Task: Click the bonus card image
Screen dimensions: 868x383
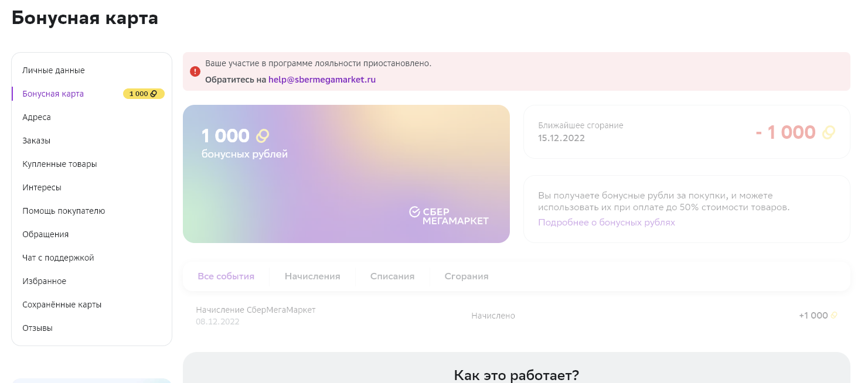Action: (346, 174)
